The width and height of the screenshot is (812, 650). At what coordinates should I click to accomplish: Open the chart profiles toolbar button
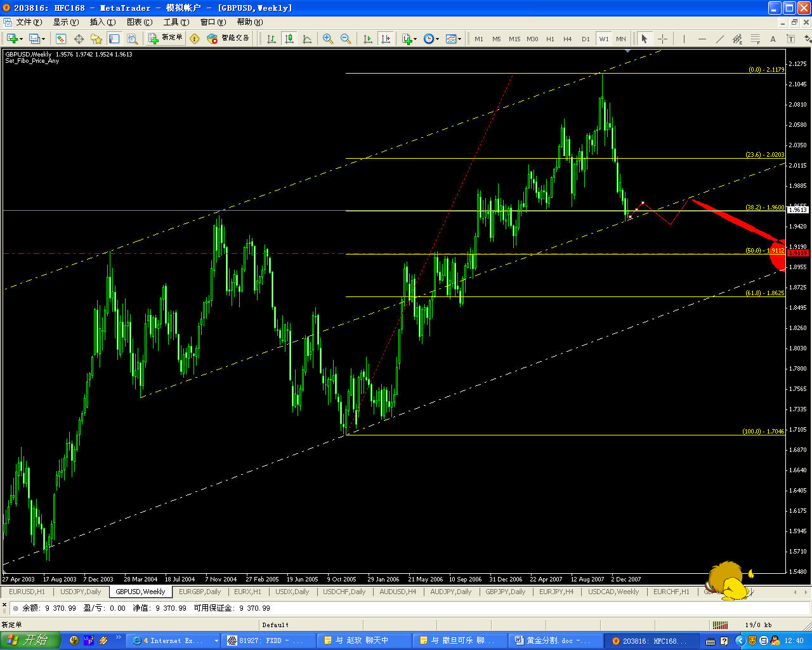[37, 39]
